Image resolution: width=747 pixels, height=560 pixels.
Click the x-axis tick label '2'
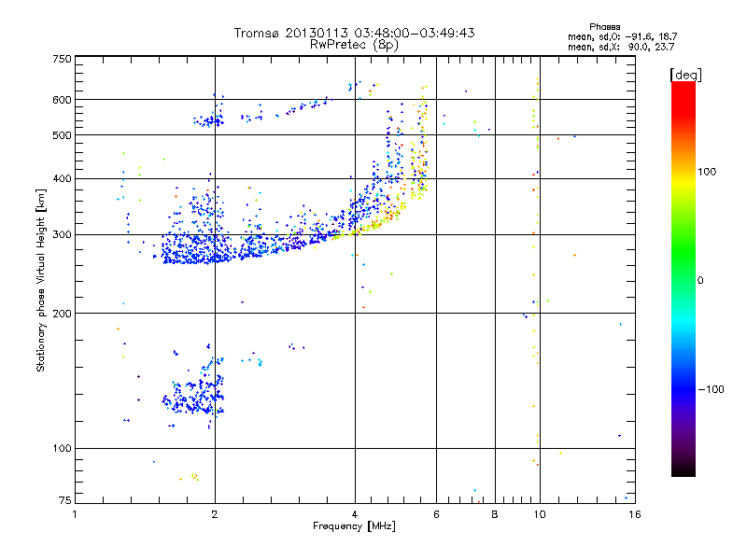[215, 514]
